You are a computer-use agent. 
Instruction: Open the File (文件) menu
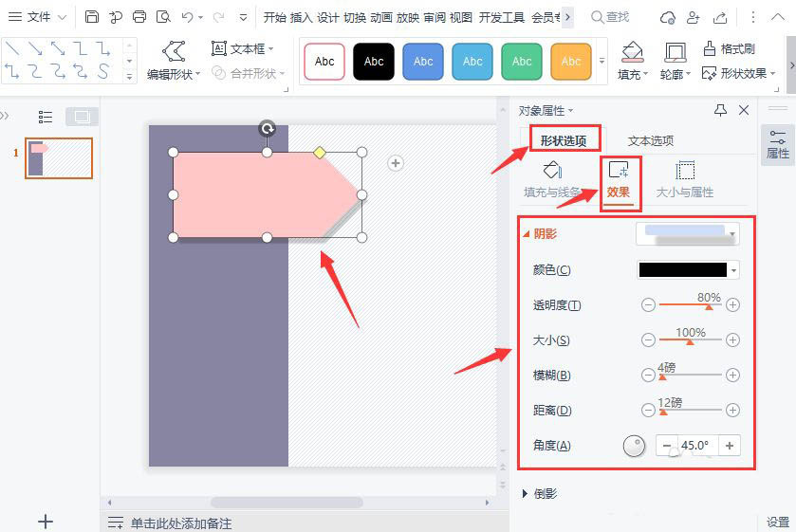[x=38, y=17]
